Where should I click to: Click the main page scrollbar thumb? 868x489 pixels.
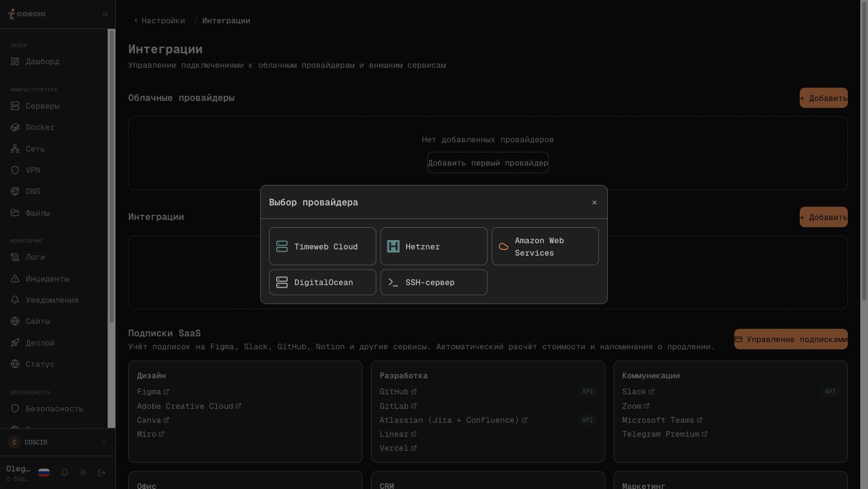tap(864, 150)
